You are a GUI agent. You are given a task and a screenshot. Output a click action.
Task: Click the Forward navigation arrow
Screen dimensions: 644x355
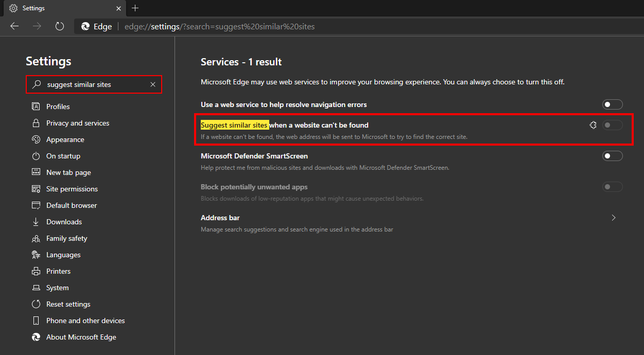point(37,26)
